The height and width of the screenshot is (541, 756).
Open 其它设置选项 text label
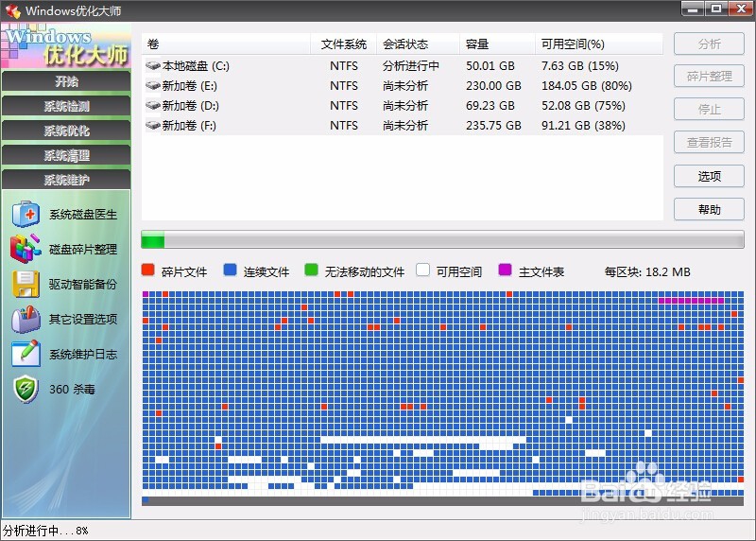coord(83,319)
